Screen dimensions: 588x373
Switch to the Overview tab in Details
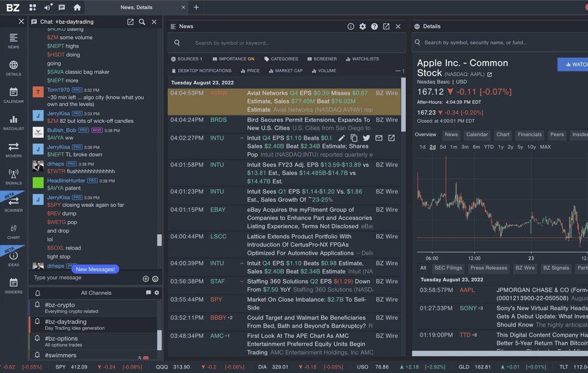(425, 135)
